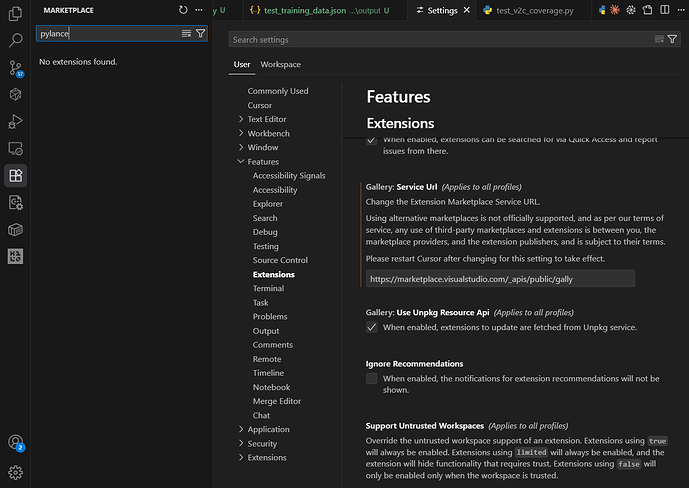Toggle Quick Access extensions search checkbox

coord(372,140)
